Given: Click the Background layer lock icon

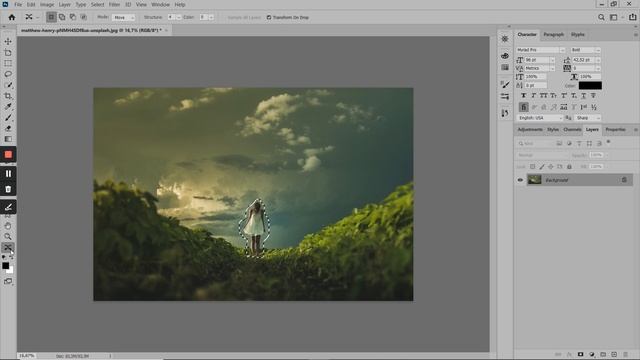Looking at the screenshot, I should pyautogui.click(x=624, y=180).
